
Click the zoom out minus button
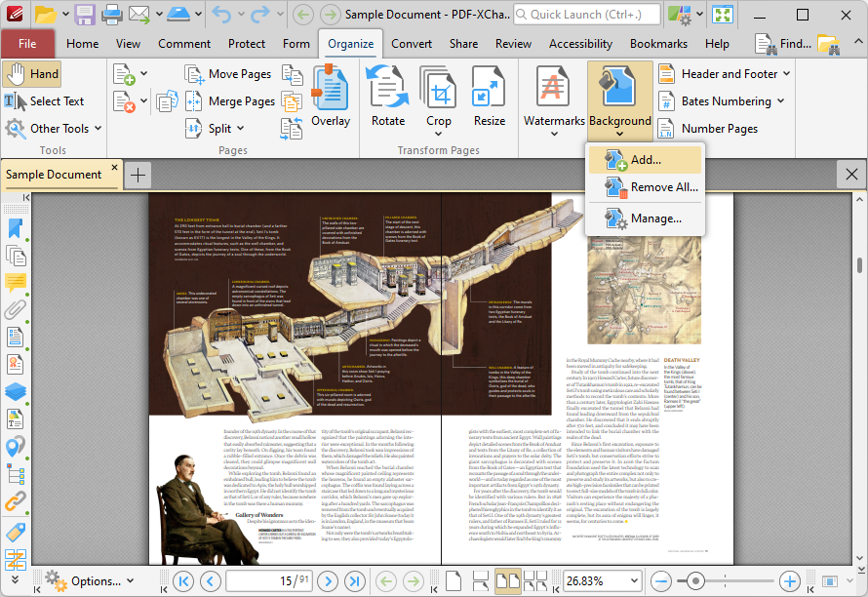[x=660, y=581]
